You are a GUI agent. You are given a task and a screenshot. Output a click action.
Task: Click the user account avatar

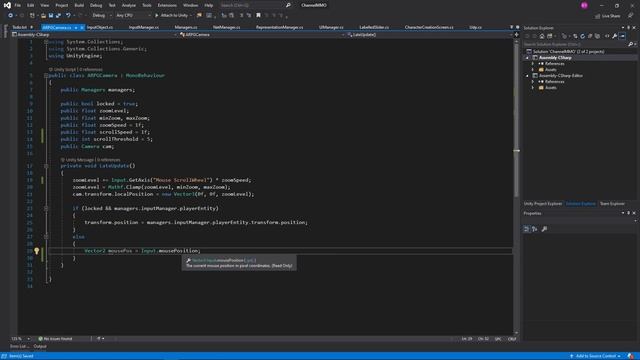click(584, 5)
